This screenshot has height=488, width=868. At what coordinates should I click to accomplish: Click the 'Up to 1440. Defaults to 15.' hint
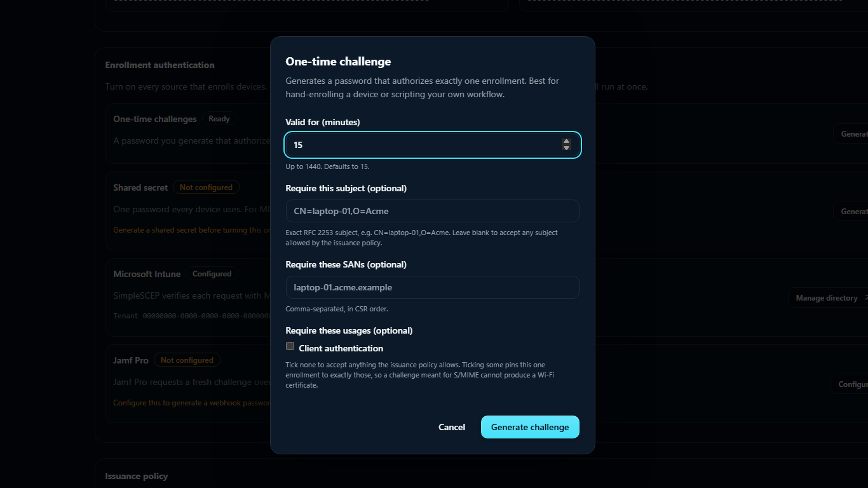pos(327,166)
